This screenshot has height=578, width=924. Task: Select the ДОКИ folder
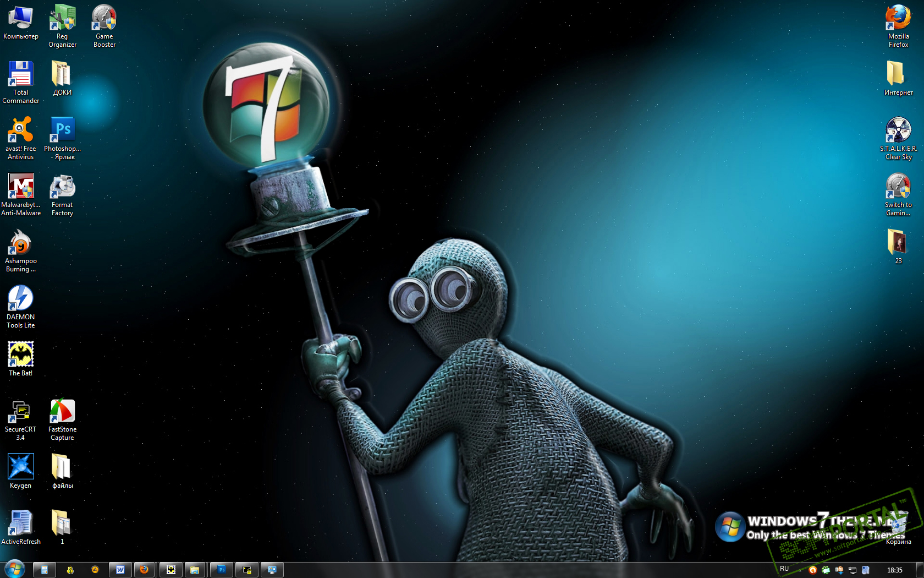62,78
